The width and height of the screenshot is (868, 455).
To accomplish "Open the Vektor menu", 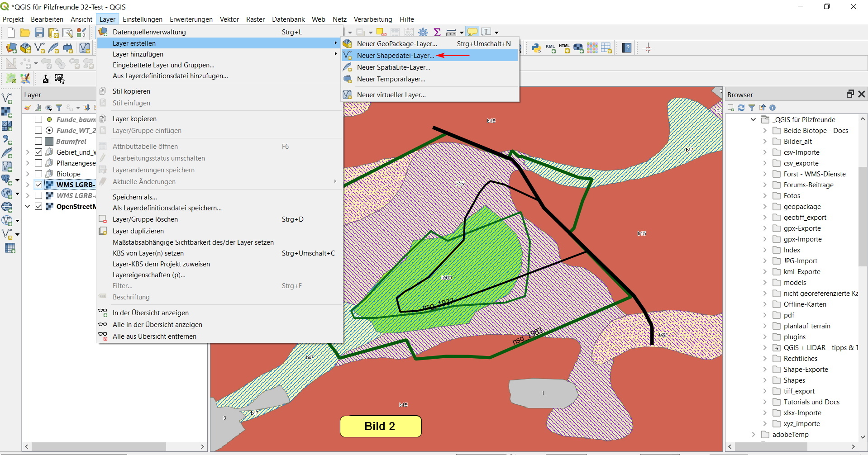I will coord(229,19).
